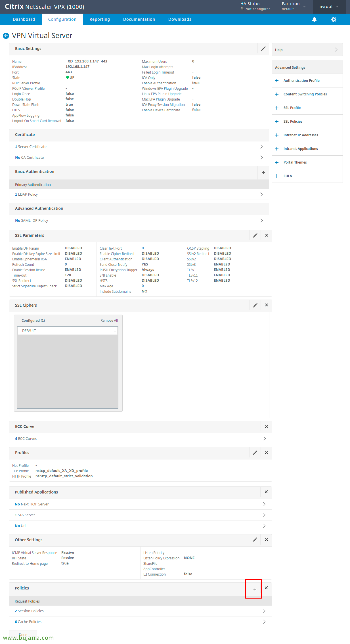Open the notifications bell icon

[314, 19]
